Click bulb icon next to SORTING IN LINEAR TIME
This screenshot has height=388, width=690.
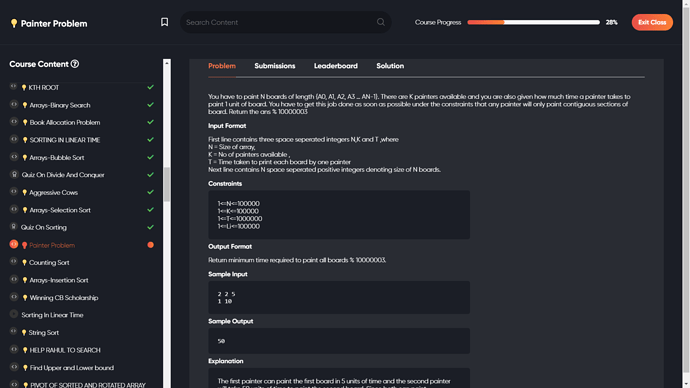(25, 140)
